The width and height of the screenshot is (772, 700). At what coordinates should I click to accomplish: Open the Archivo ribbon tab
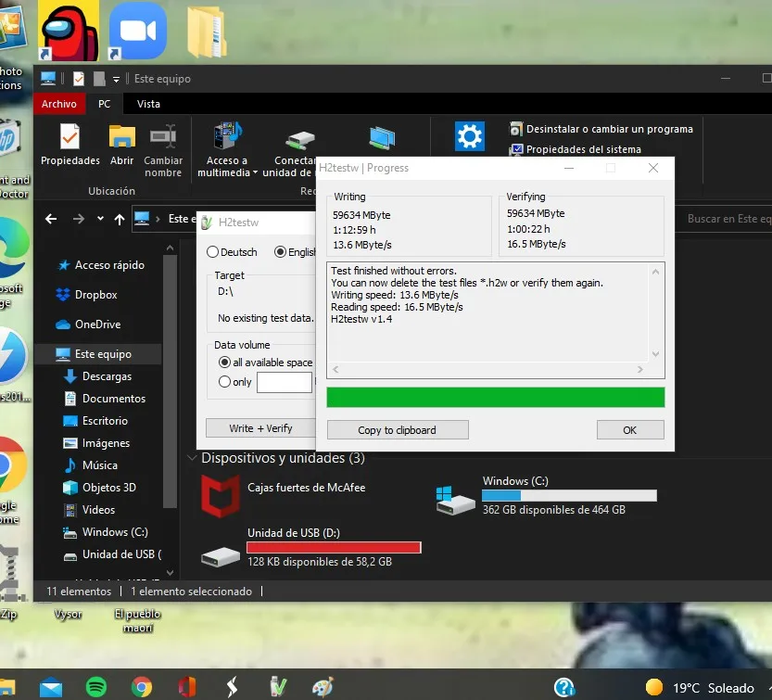(59, 105)
